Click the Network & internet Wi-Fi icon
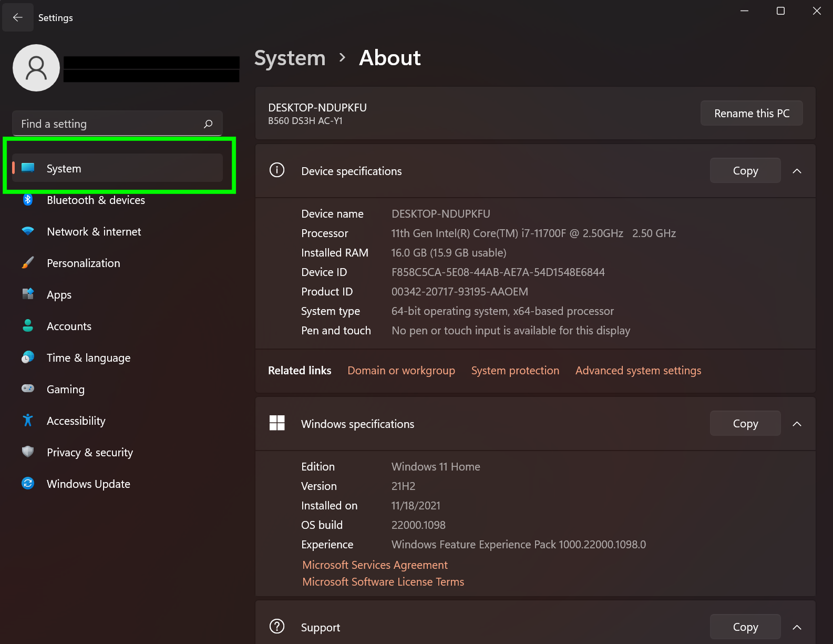The height and width of the screenshot is (644, 833). [x=28, y=231]
